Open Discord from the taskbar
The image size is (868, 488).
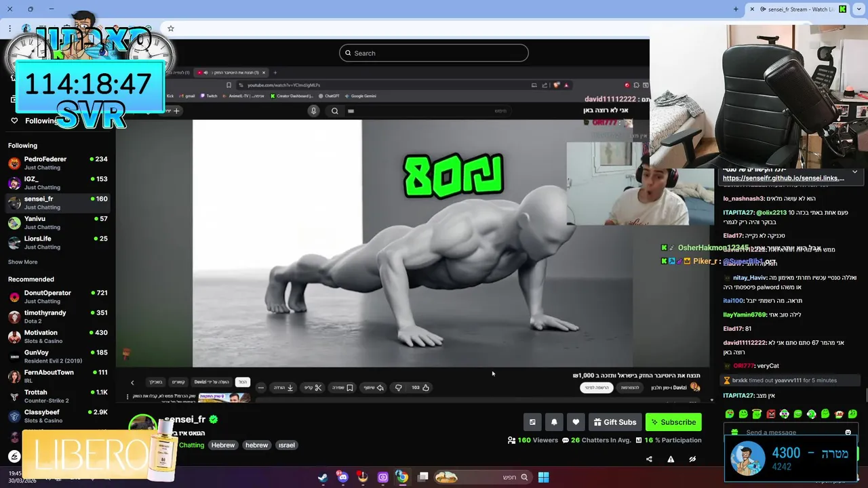[342, 477]
